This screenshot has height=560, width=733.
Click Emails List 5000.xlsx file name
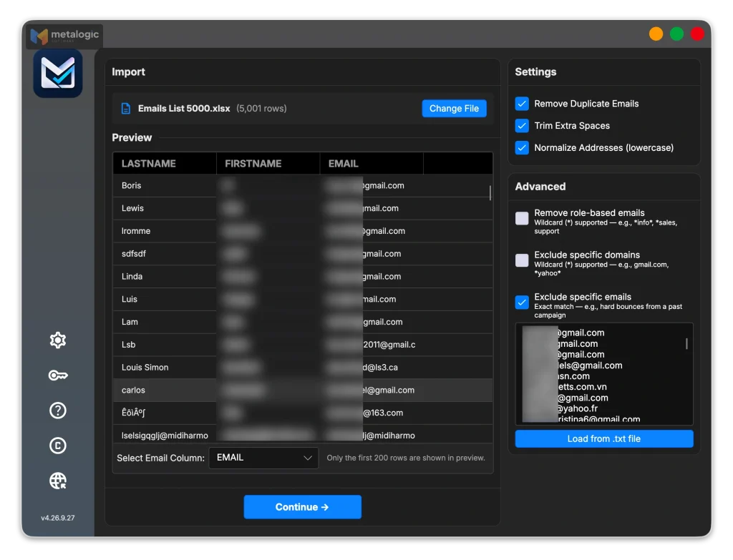(184, 109)
